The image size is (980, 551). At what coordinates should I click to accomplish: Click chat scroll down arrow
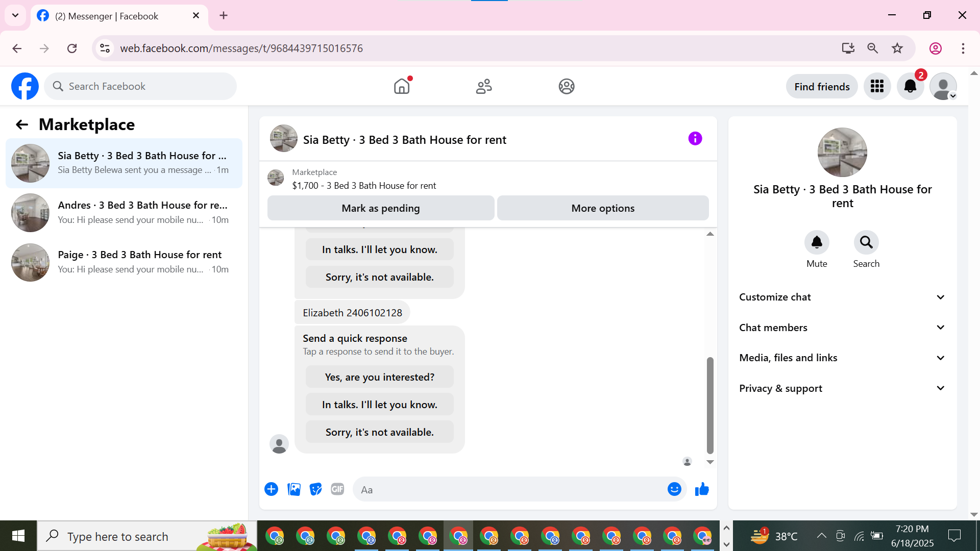[710, 462]
